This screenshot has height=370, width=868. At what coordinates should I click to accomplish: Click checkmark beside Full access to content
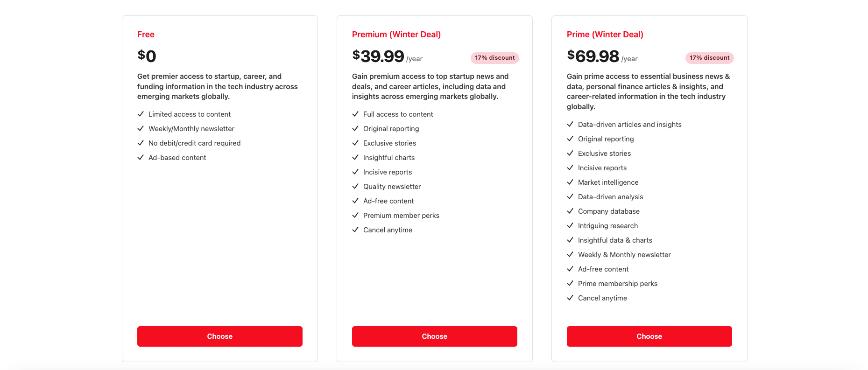pos(355,114)
